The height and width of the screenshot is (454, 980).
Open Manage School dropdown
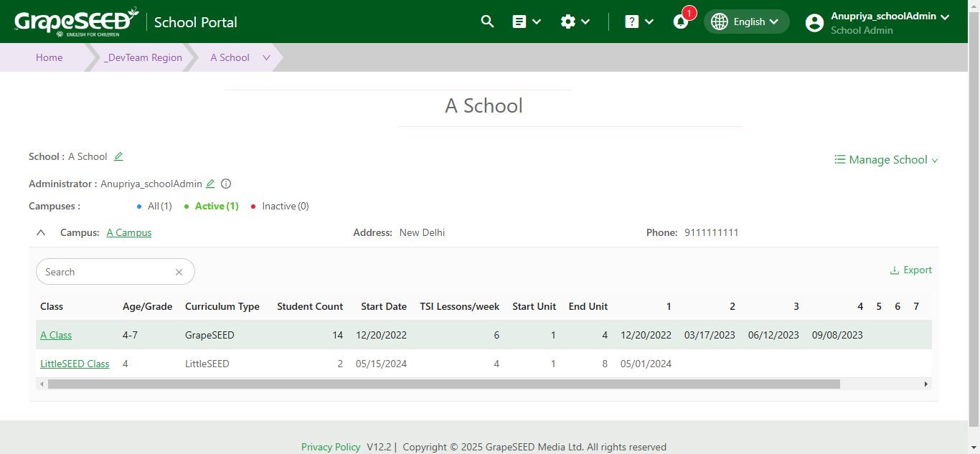(886, 159)
